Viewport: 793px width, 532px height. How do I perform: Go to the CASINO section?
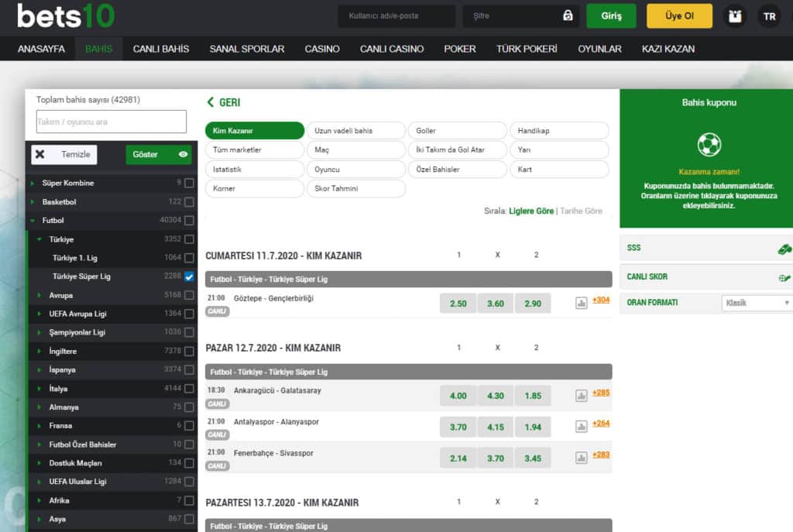click(x=322, y=49)
